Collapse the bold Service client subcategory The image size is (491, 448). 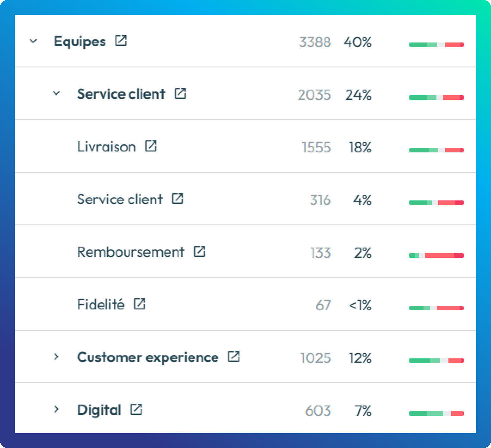coord(56,93)
